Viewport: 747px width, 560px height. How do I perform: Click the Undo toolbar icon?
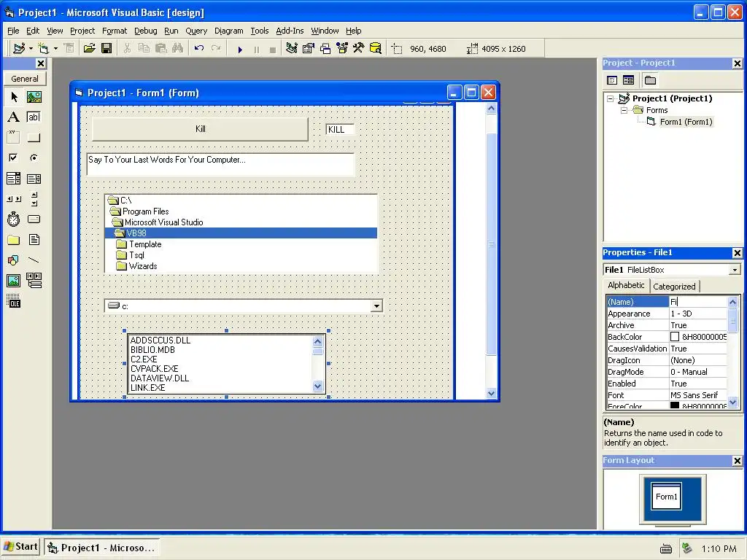pos(199,48)
